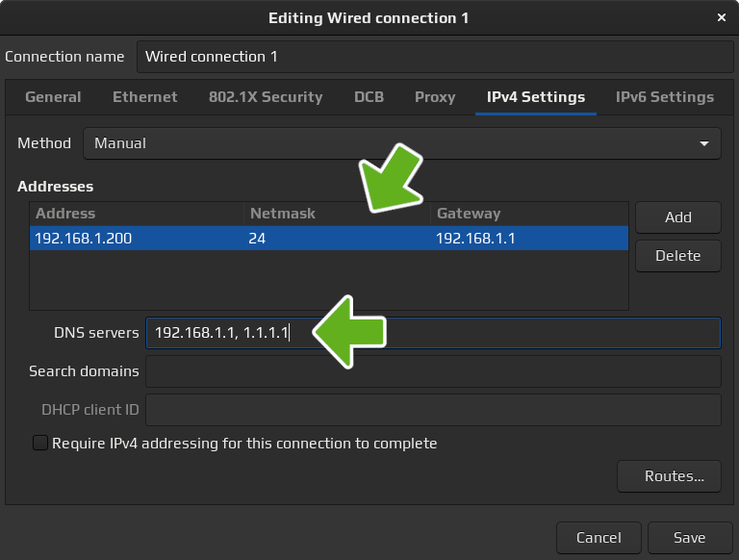This screenshot has width=739, height=560.
Task: Enable Require IPv4 addressing checkbox
Action: point(40,444)
